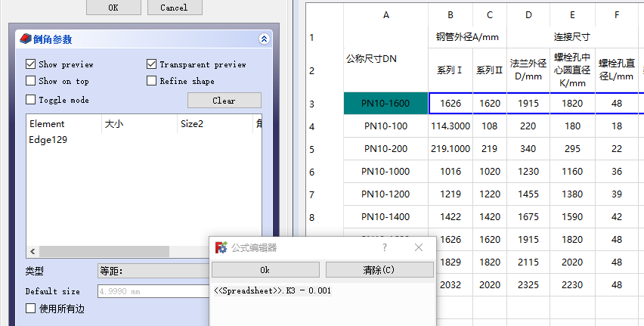
Task: Select the PN10-1600 cell in row 3
Action: (385, 104)
